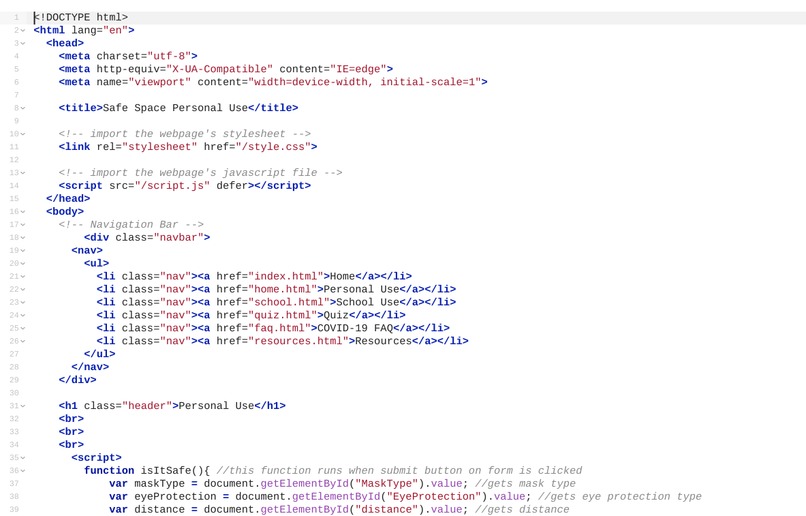The width and height of the screenshot is (806, 516).
Task: Click line number 30 in the gutter
Action: coord(14,393)
